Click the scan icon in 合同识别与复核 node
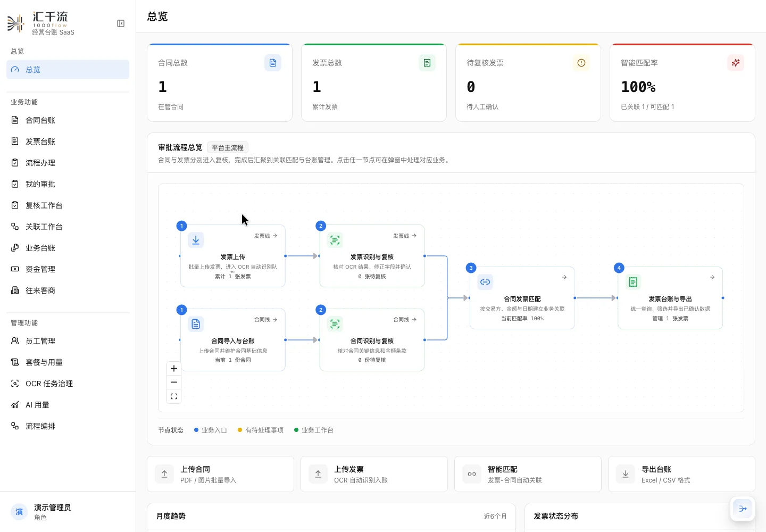The image size is (766, 532). 335,324
